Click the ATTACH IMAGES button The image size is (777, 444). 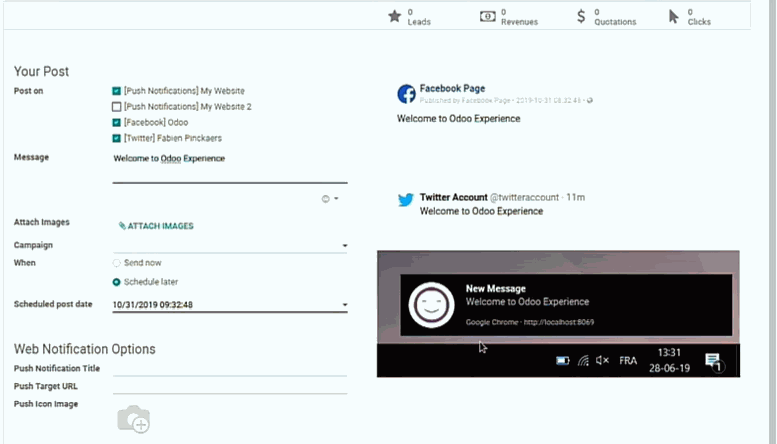[156, 226]
